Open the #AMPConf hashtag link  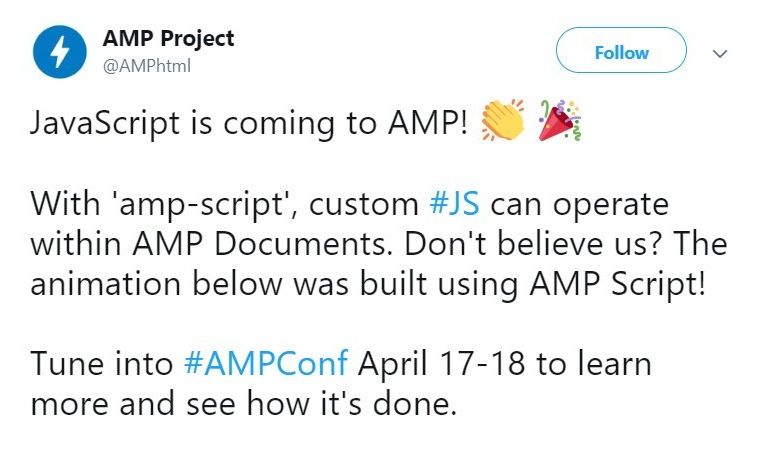click(x=267, y=363)
